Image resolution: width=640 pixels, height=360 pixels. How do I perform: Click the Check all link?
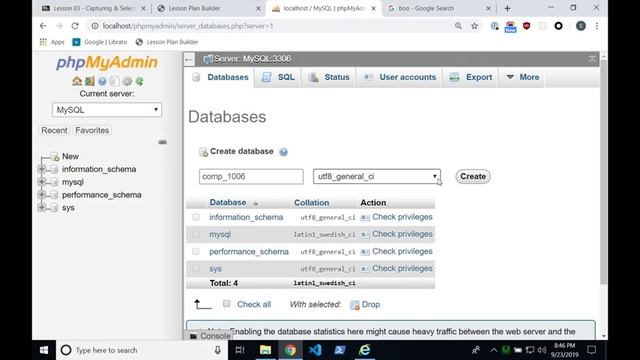(254, 304)
